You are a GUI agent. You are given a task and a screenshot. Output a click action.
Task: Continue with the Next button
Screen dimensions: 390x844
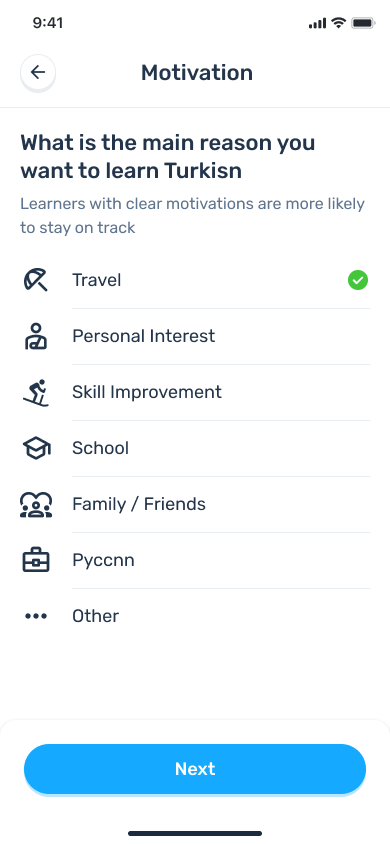point(195,769)
